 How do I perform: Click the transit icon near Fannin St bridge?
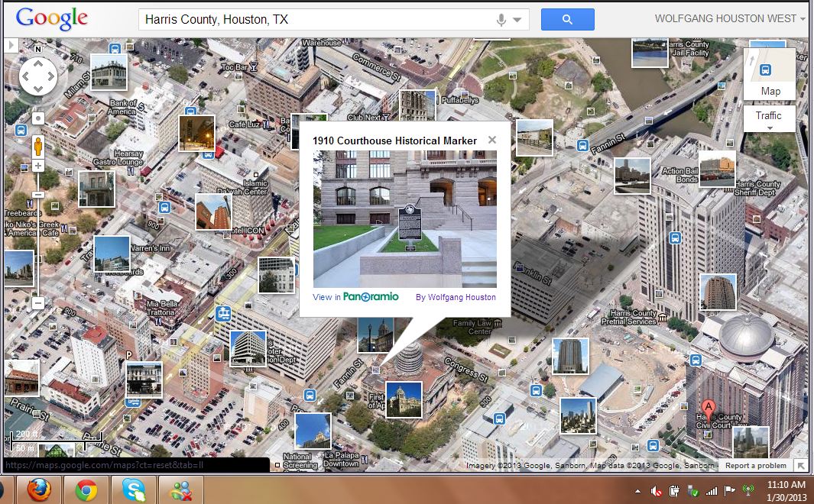click(x=582, y=146)
